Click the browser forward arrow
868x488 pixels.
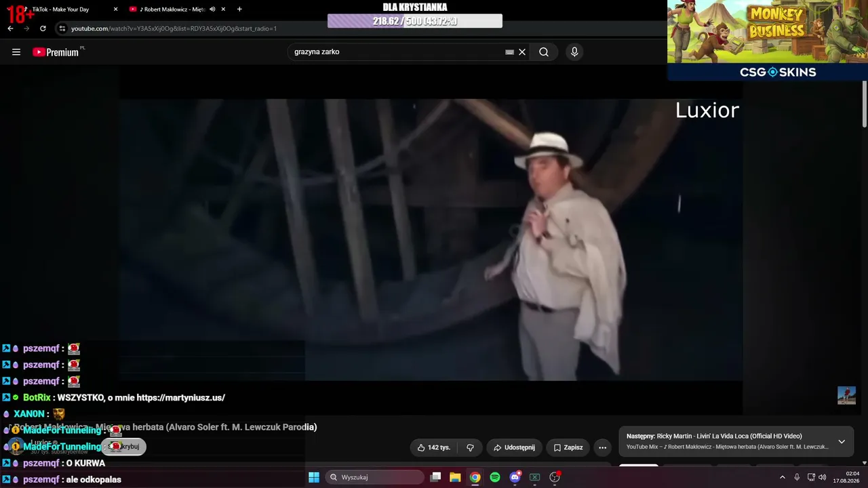26,28
